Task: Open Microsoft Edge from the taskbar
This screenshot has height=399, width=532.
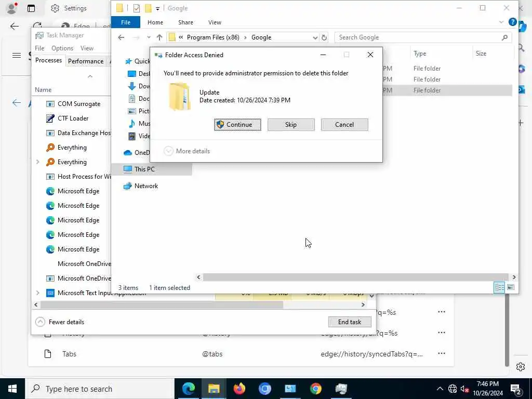Action: click(x=188, y=389)
